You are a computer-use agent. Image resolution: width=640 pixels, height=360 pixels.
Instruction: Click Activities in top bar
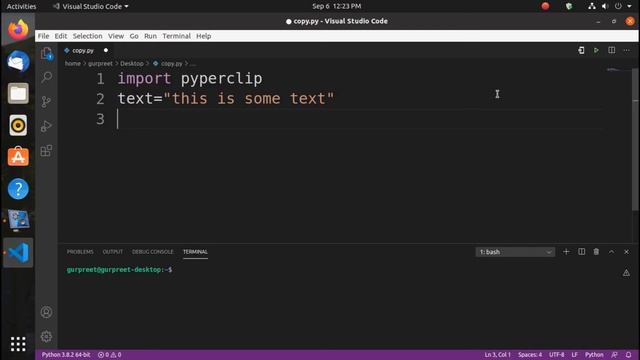[21, 6]
